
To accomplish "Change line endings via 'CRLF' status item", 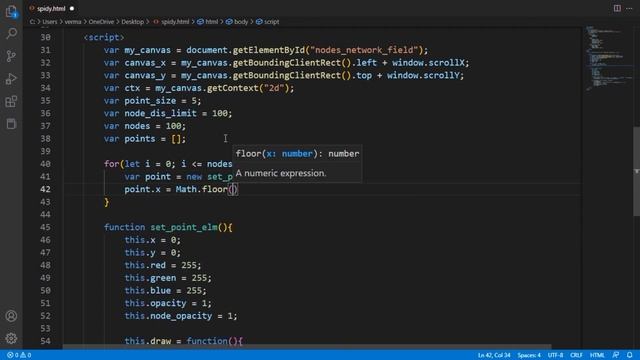I will 576,355.
